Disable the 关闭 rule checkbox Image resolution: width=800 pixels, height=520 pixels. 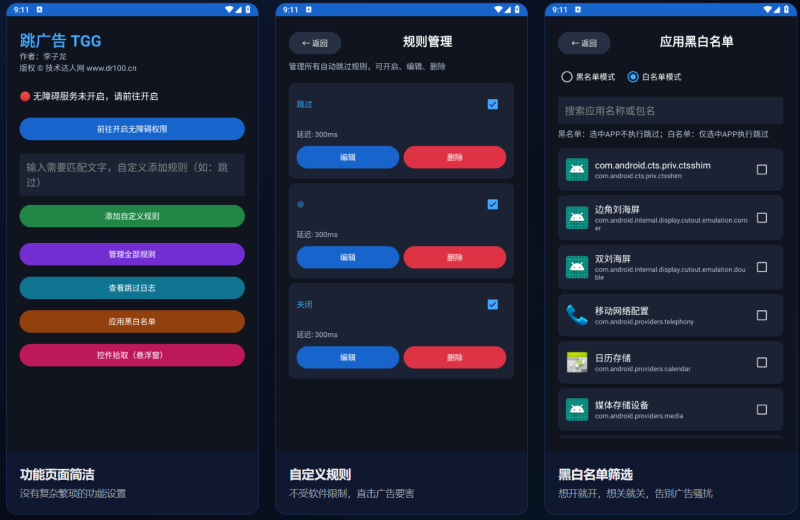point(492,304)
